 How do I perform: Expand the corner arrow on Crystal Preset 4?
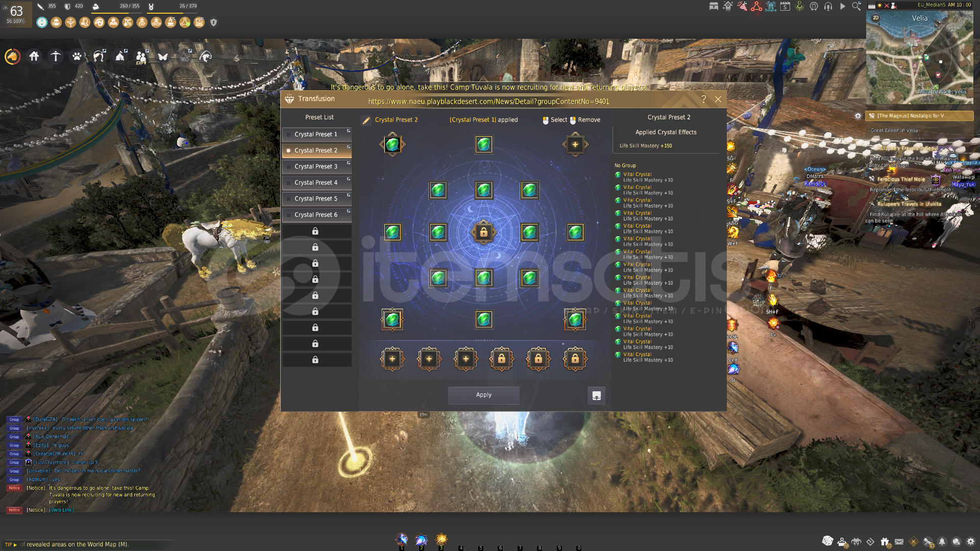(x=349, y=179)
